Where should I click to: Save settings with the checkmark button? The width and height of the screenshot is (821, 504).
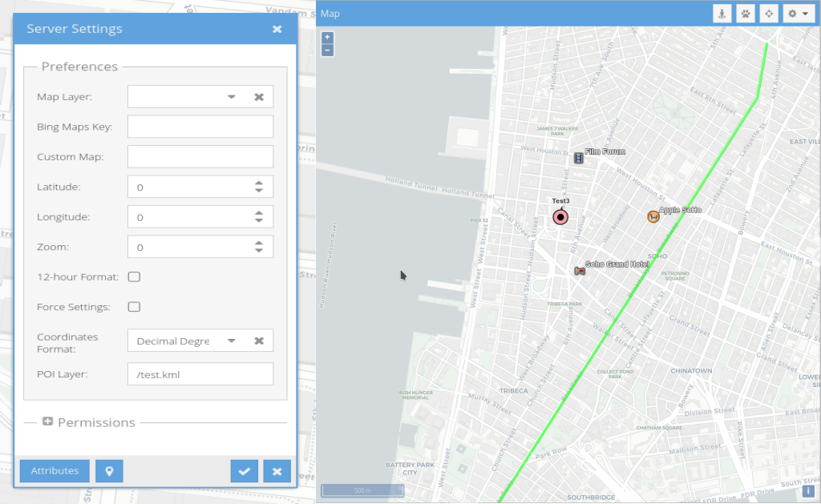[x=244, y=471]
